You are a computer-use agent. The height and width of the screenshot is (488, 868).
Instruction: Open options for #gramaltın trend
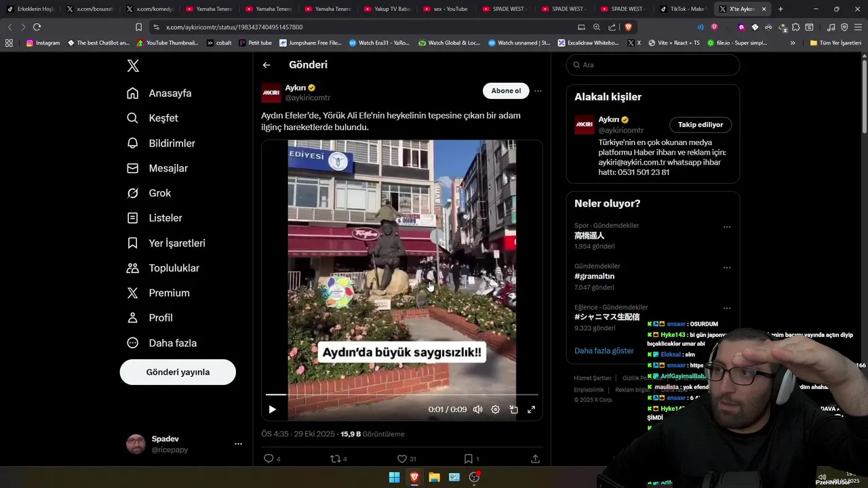coord(727,268)
